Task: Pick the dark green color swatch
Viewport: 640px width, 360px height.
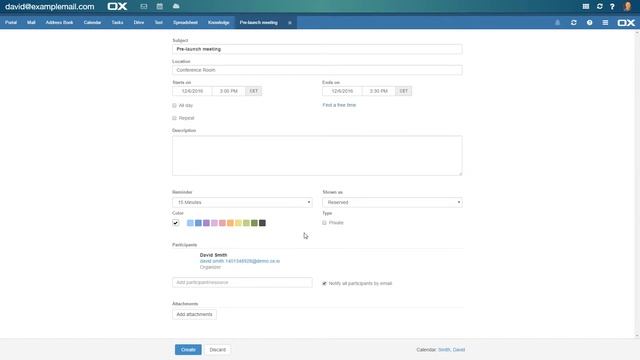Action: pos(254,223)
